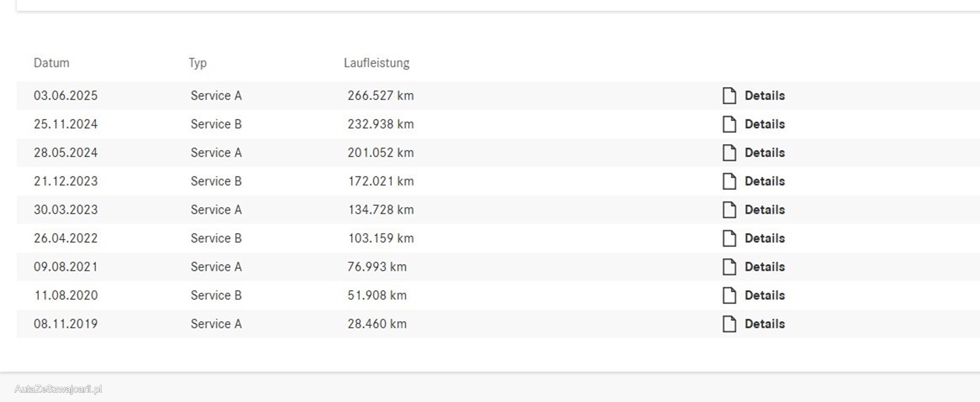The height and width of the screenshot is (402, 980).
Task: Click Service B in the 25.11.2024 row
Action: [x=216, y=124]
